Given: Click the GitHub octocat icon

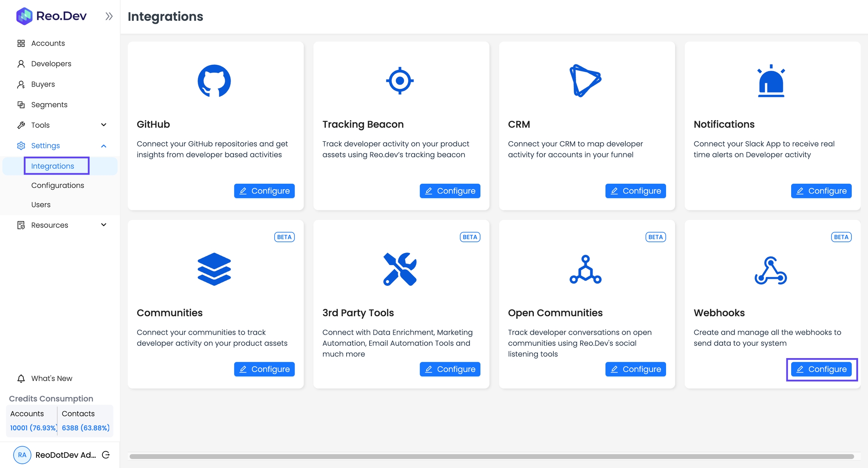Looking at the screenshot, I should (214, 81).
